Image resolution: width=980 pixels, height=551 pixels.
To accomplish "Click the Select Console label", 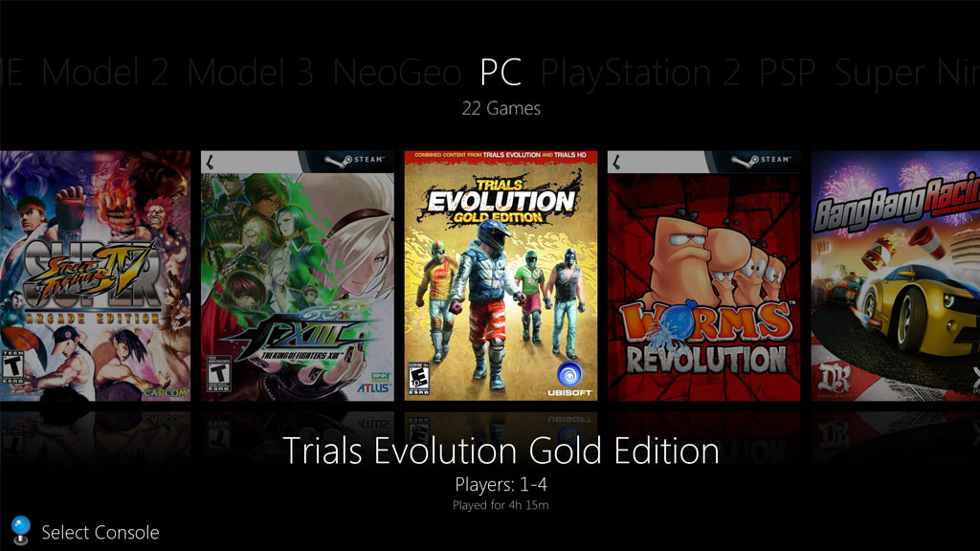I will click(x=100, y=532).
